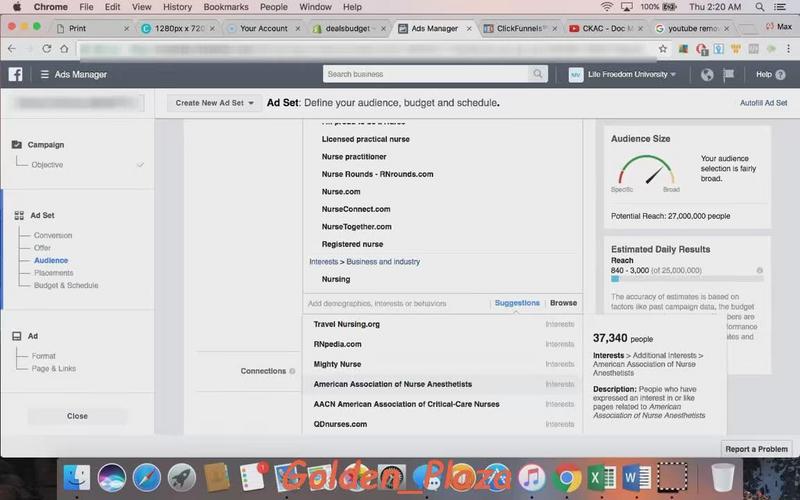Open iTunes from the dock
The image size is (800, 500).
532,478
